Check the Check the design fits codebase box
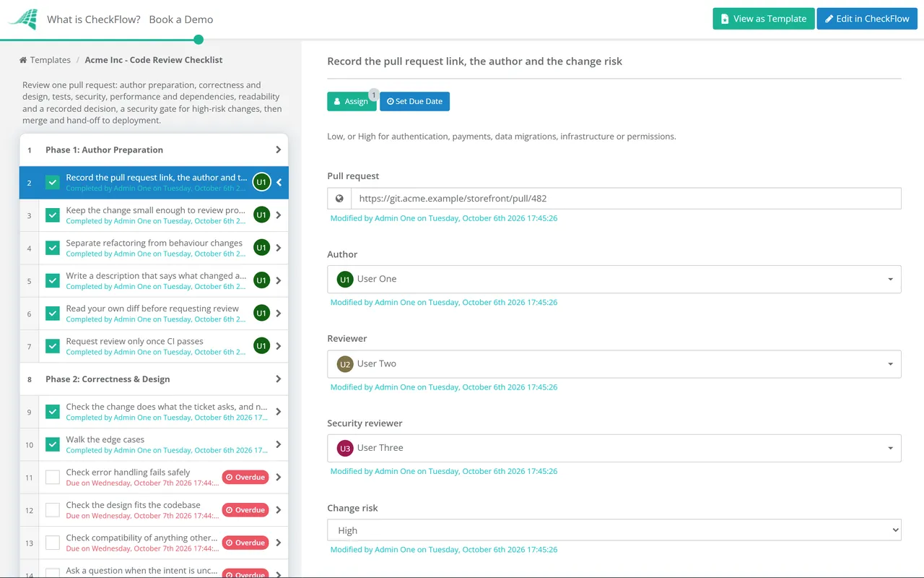924x578 pixels. click(x=53, y=510)
